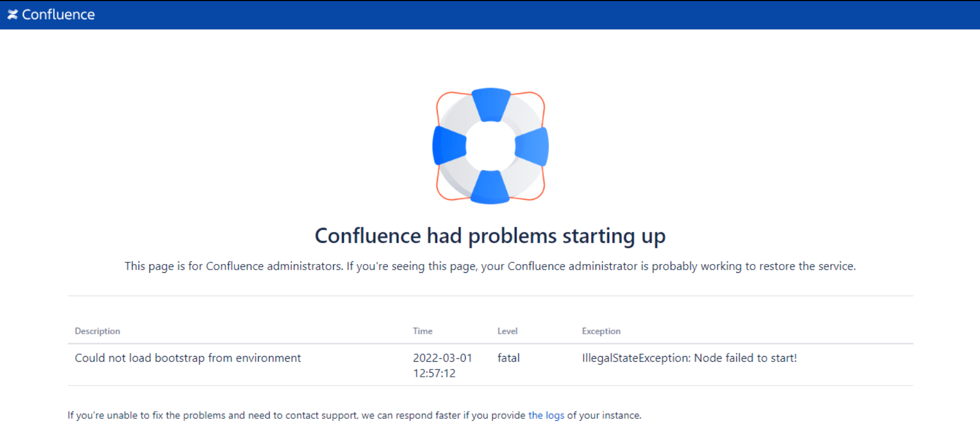The image size is (980, 441).
Task: Click the Confluence logo icon in header
Action: 12,14
